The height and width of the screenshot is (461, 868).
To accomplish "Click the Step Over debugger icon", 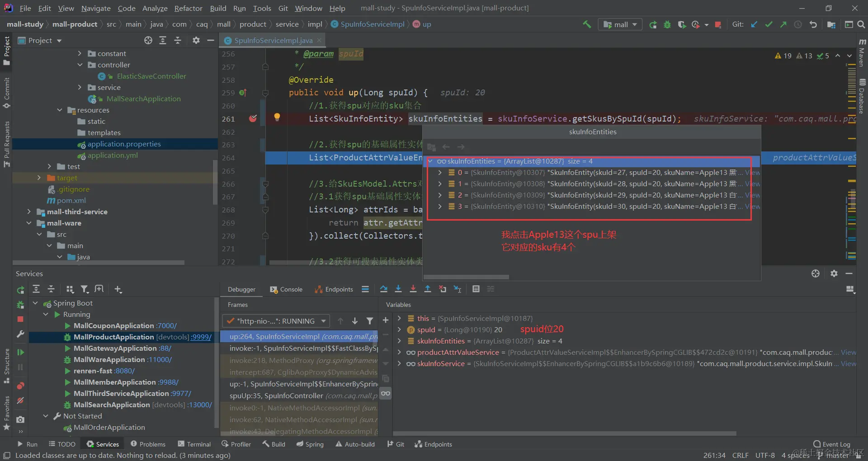I will tap(383, 289).
